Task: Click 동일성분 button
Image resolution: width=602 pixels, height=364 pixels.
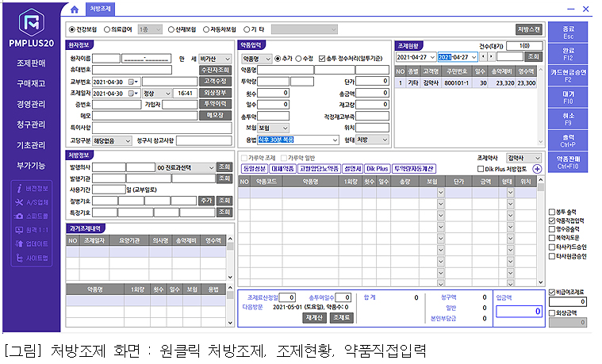Action: (254, 169)
